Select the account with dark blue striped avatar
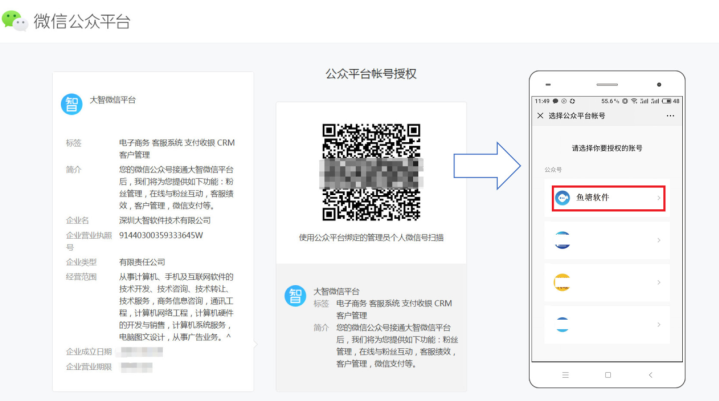 tap(607, 240)
